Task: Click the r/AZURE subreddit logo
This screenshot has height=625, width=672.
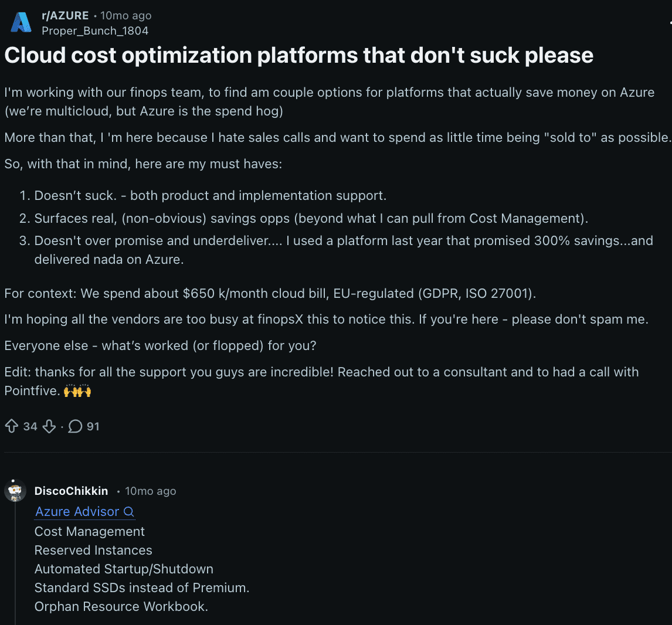Action: 21,22
